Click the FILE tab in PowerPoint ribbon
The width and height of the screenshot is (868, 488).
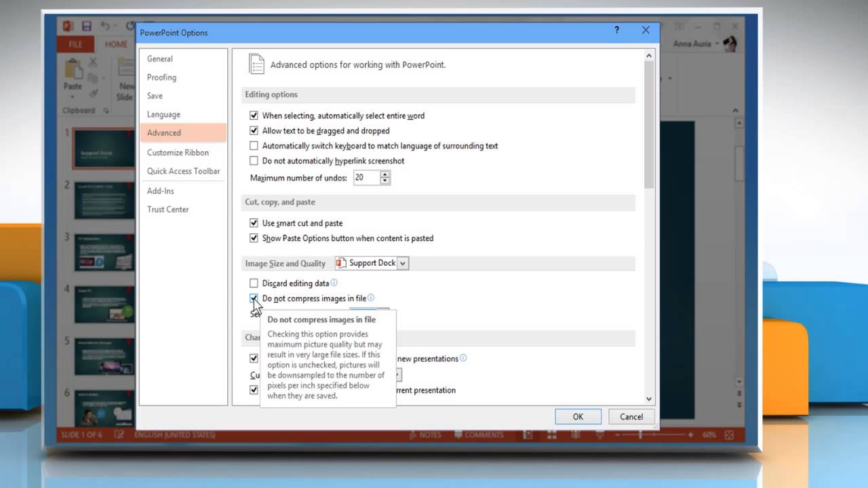pos(75,45)
